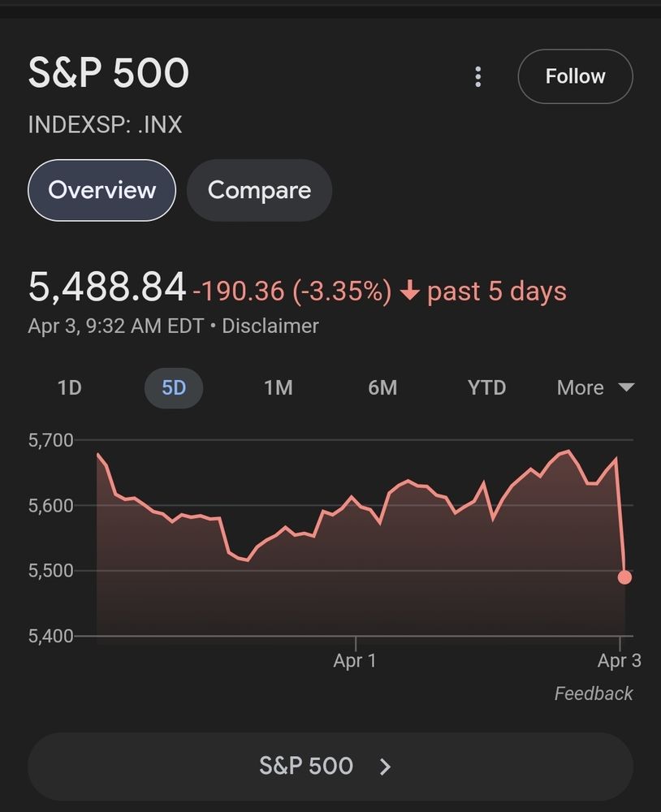The width and height of the screenshot is (661, 812).
Task: Switch chart to 1M range
Action: pyautogui.click(x=278, y=388)
